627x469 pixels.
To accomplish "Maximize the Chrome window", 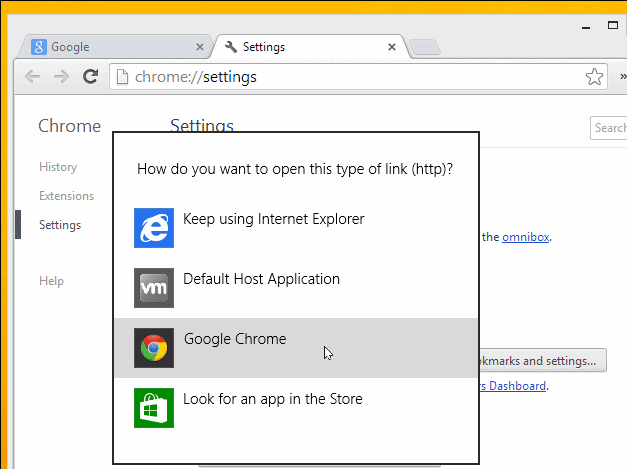I will click(x=613, y=26).
